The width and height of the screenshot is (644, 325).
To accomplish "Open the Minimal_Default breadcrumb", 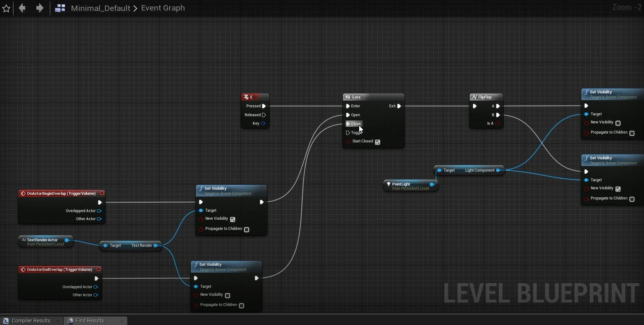I will 101,8.
